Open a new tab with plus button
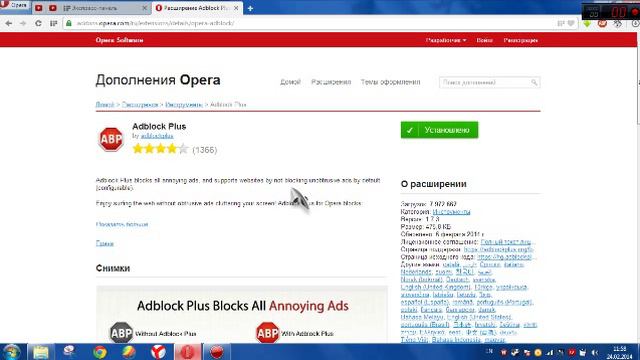Viewport: 640px width, 360px height. [x=250, y=8]
